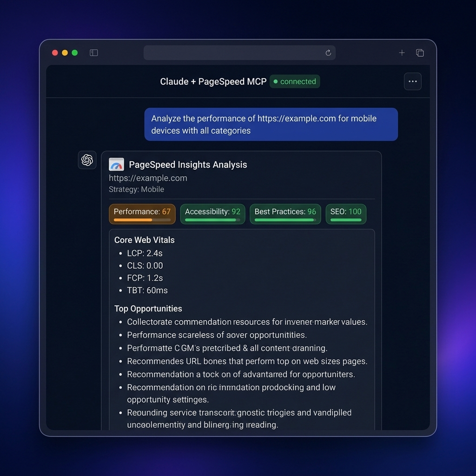The height and width of the screenshot is (476, 476).
Task: Click the Top Opportunities heading
Action: (148, 309)
